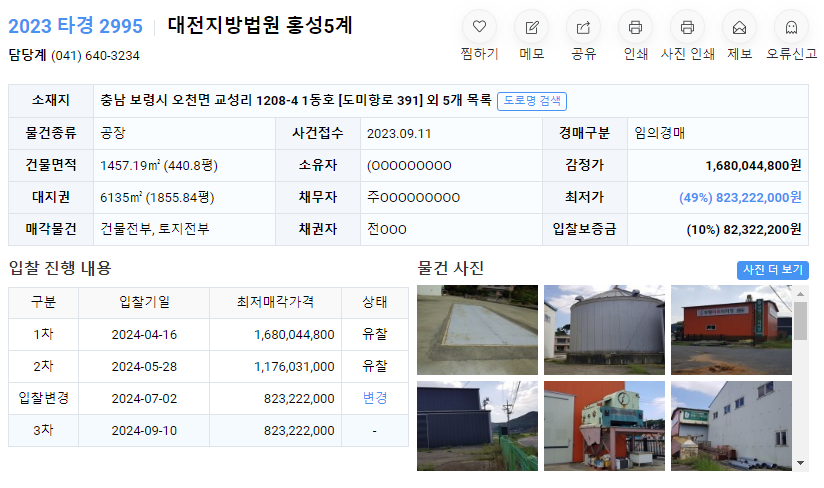Click the 대전지방법원 홍성5계 title
Image resolution: width=824 pixels, height=488 pixels.
(260, 25)
